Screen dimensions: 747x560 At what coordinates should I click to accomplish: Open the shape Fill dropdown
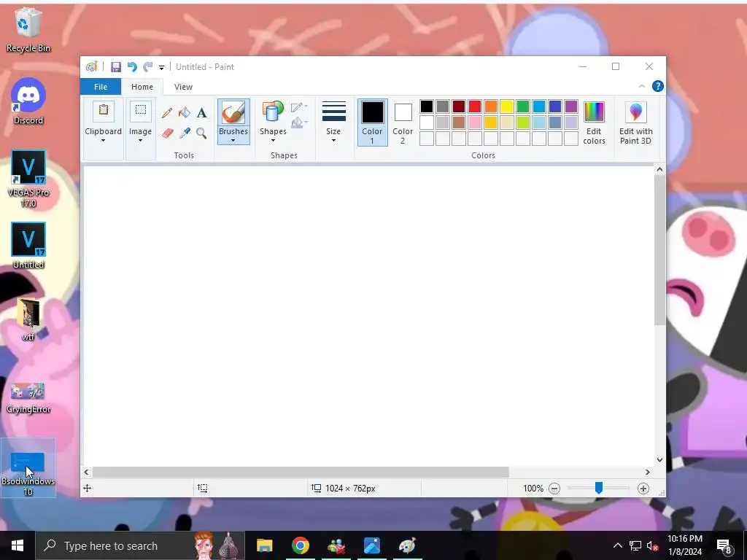coord(299,122)
